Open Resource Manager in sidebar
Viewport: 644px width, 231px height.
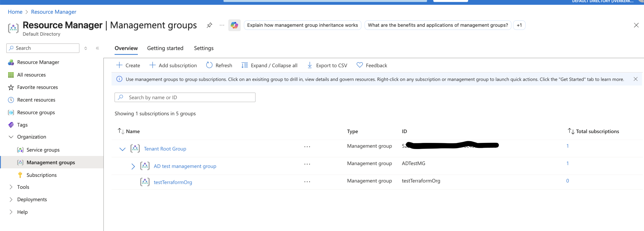[x=38, y=62]
